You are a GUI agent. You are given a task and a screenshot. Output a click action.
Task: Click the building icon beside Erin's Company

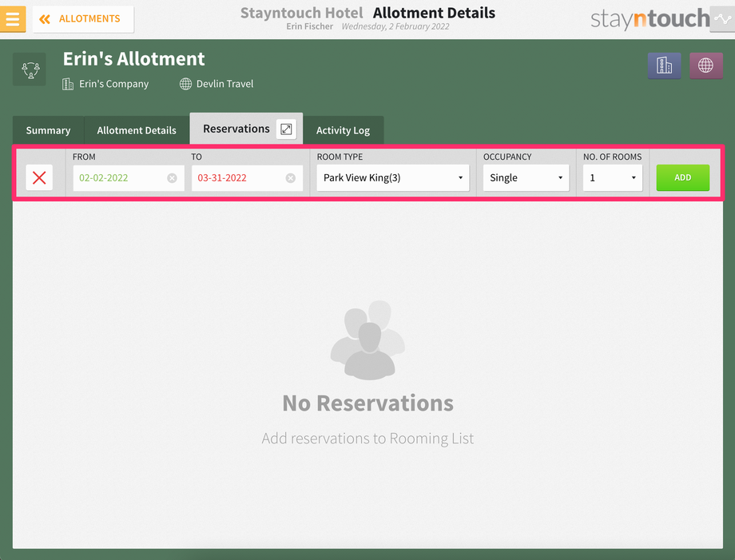[x=68, y=85]
